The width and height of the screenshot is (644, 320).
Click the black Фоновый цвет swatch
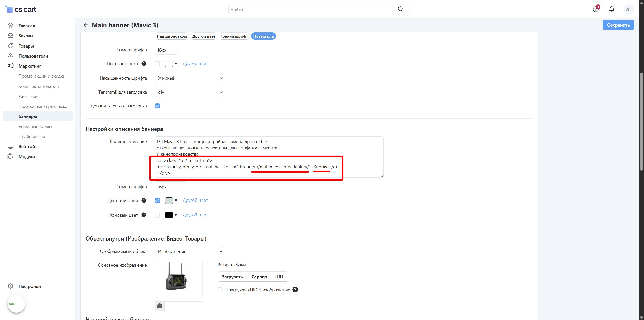(x=169, y=215)
